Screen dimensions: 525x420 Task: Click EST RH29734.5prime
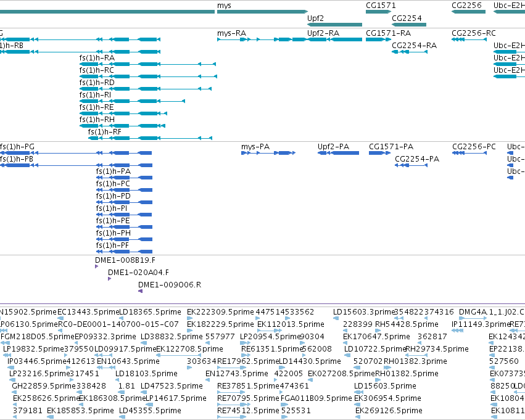437,350
